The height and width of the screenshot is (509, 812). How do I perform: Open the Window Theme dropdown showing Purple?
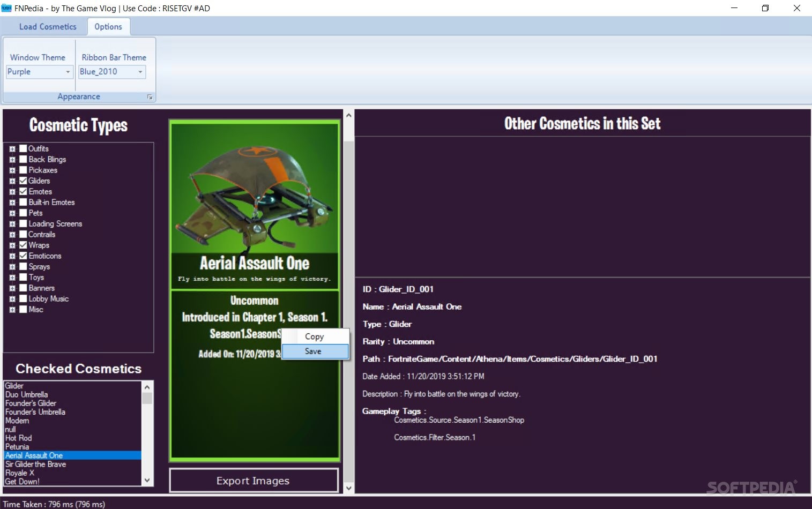(x=39, y=72)
